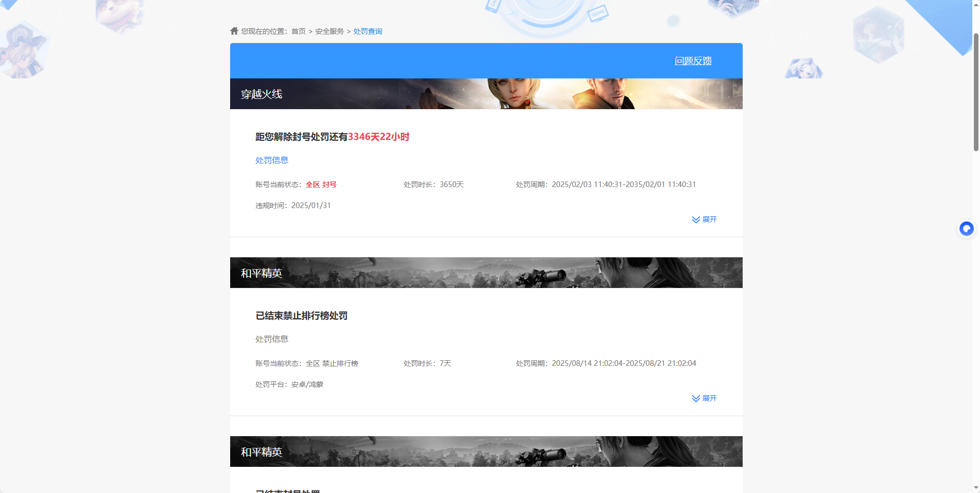This screenshot has height=493, width=980.
Task: Click the first 和平精英 game banner
Action: (x=486, y=273)
